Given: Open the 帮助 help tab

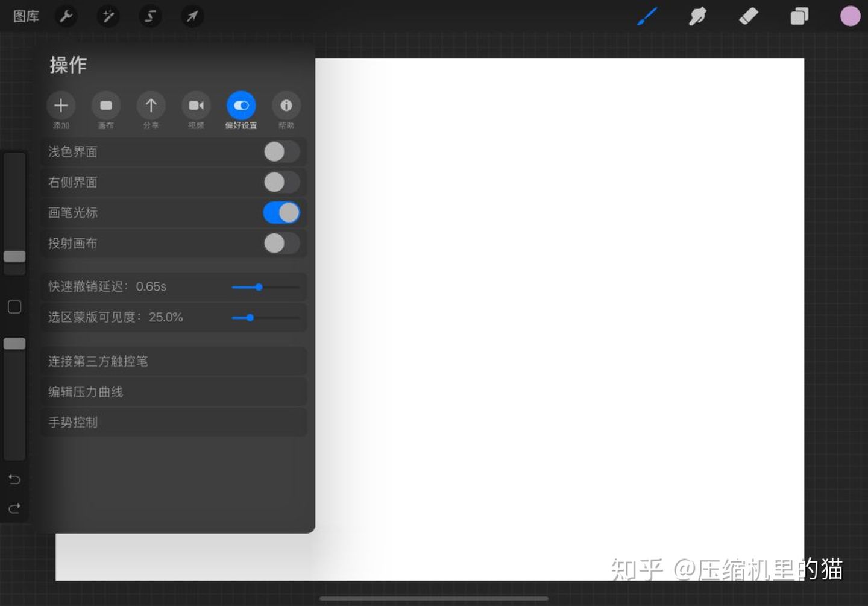Looking at the screenshot, I should tap(286, 111).
